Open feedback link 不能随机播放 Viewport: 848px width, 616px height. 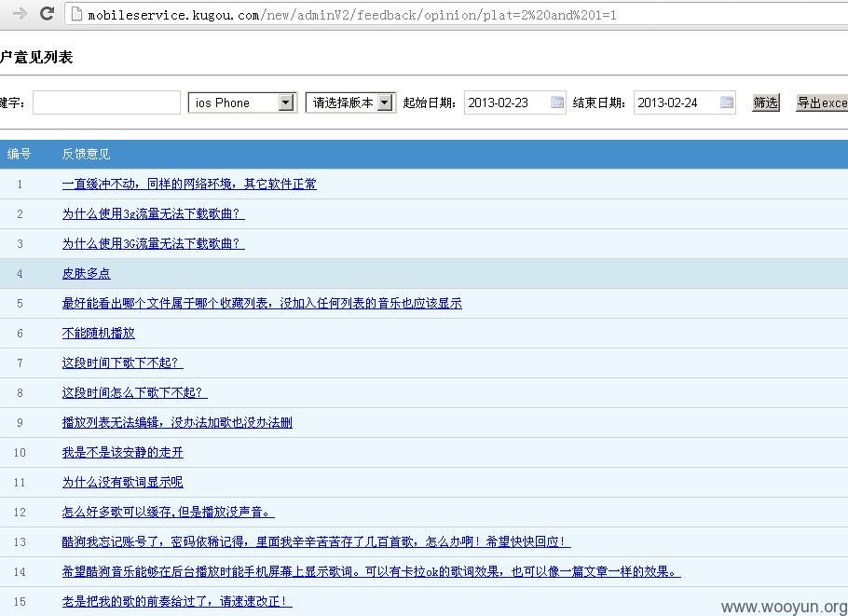(x=99, y=333)
